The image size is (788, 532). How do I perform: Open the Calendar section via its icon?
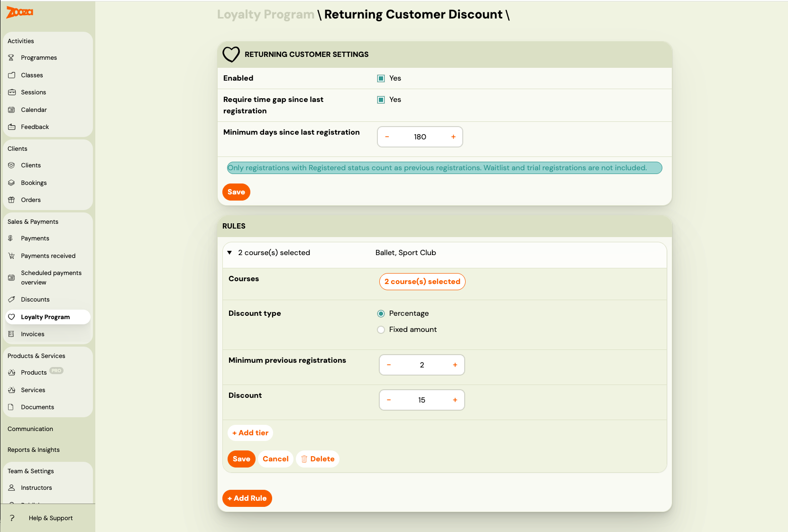[x=11, y=110]
